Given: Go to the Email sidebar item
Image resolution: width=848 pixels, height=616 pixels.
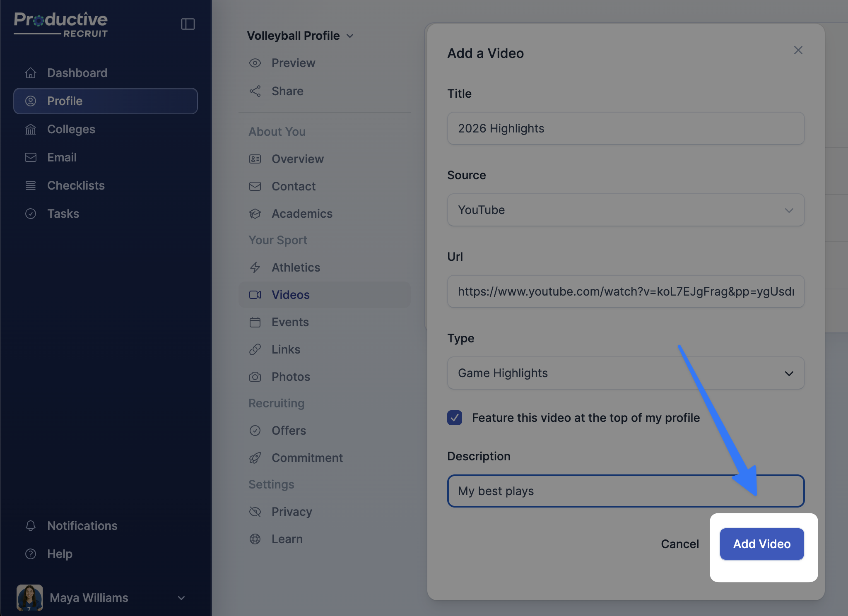Looking at the screenshot, I should 62,157.
